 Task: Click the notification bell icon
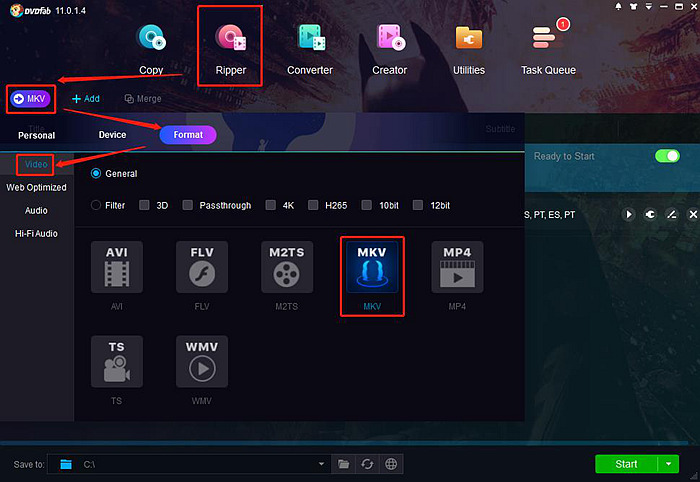point(618,6)
